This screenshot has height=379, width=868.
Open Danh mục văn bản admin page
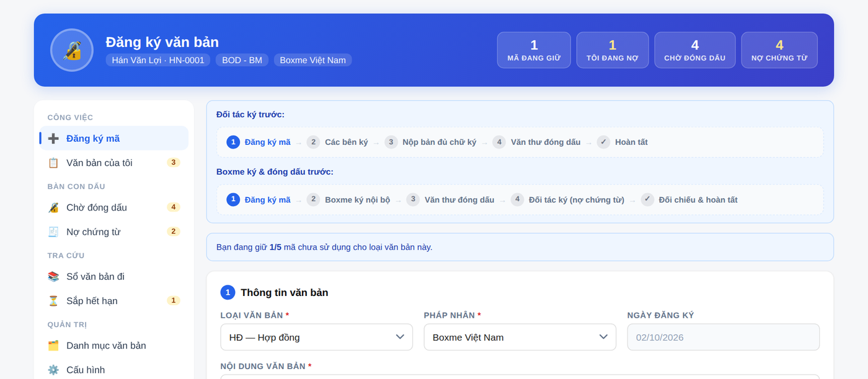click(114, 346)
